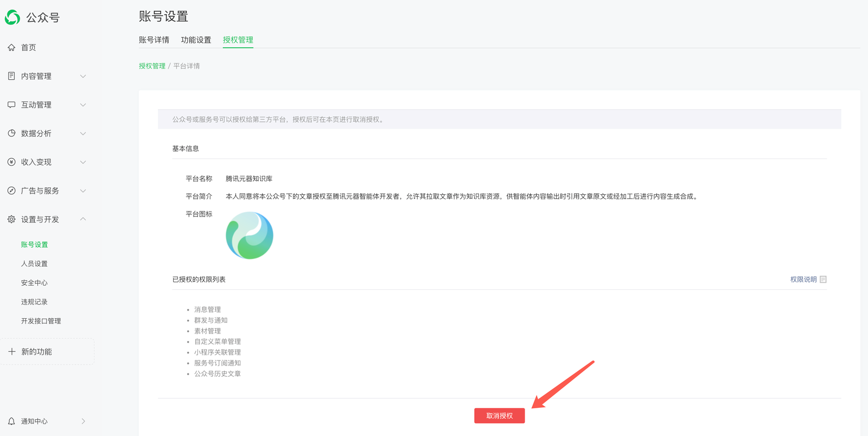Click the 首页 home icon
The width and height of the screenshot is (868, 436).
(11, 48)
